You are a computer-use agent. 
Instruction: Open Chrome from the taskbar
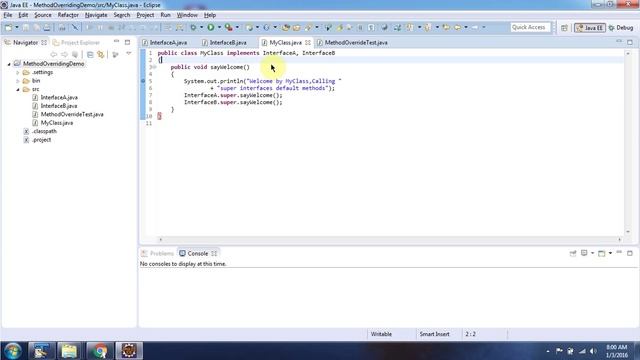[99, 351]
